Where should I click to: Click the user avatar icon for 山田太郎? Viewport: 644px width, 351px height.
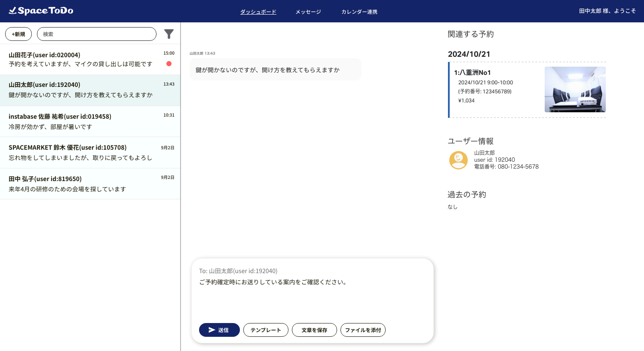[458, 160]
